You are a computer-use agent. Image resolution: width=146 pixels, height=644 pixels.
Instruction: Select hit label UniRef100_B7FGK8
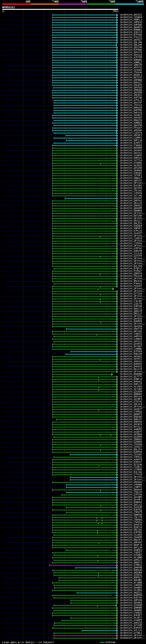tap(131, 35)
